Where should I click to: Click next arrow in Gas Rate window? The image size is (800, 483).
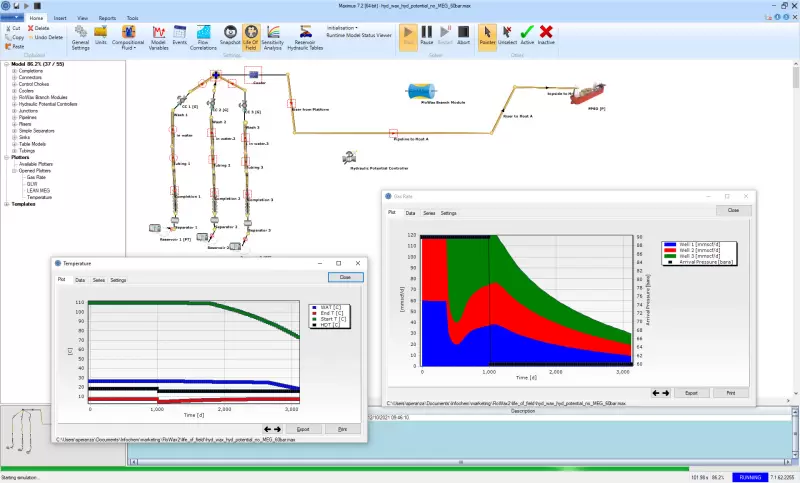pyautogui.click(x=666, y=393)
